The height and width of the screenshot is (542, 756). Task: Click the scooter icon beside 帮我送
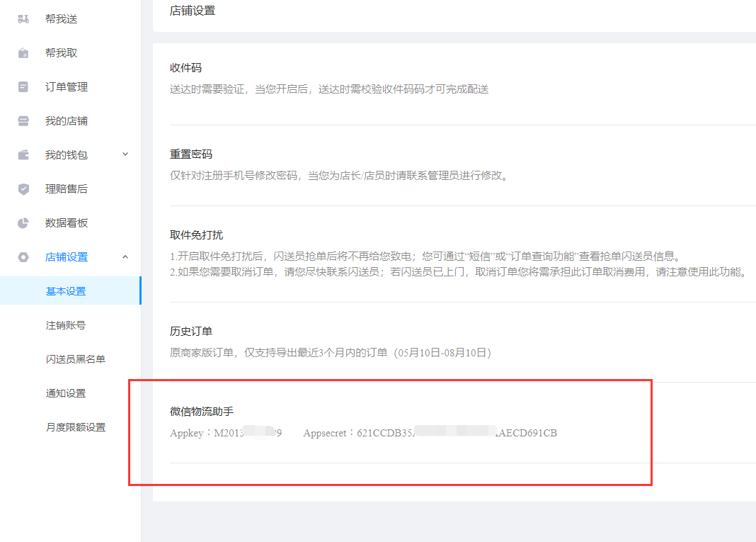click(x=23, y=19)
